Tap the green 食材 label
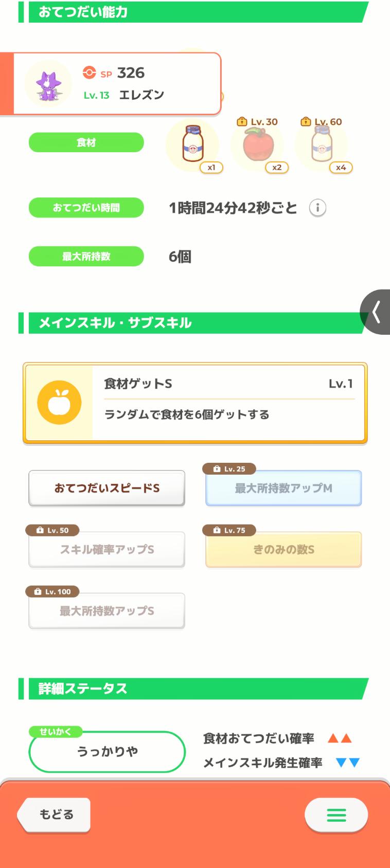This screenshot has height=868, width=390. 86,142
